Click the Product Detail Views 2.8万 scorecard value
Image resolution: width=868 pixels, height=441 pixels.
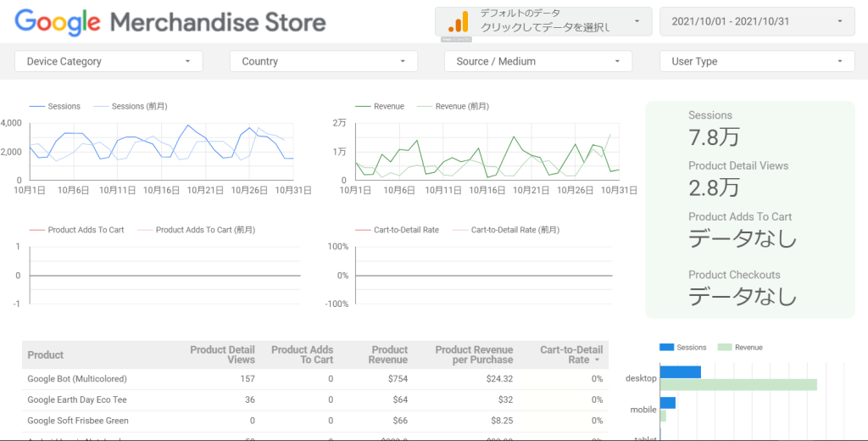(x=714, y=188)
